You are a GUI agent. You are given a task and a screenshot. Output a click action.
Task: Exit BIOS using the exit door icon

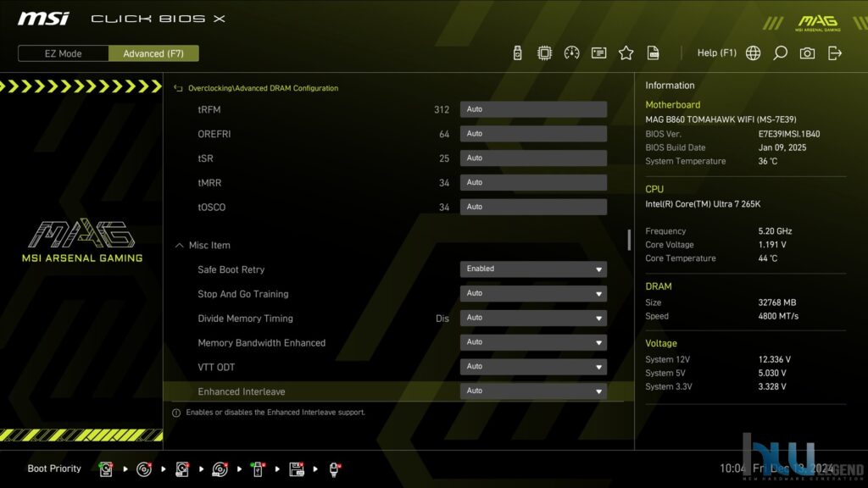click(x=835, y=53)
